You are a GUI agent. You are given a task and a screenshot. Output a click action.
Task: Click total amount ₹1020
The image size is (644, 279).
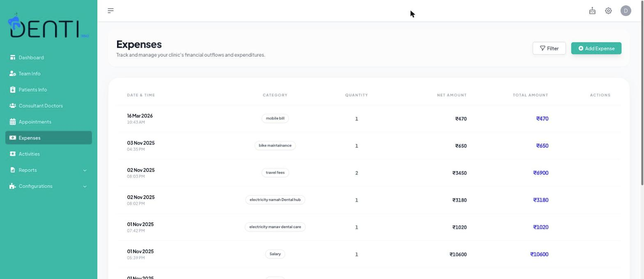[x=540, y=227]
